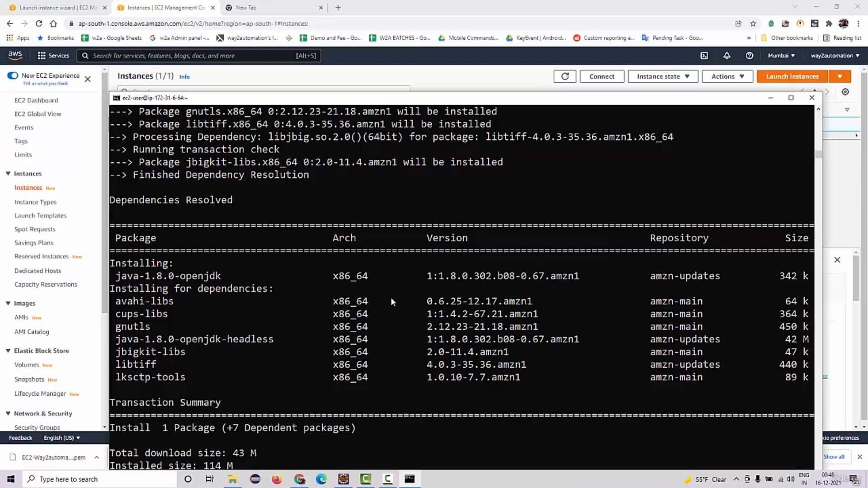Click Show all downloads
868x488 pixels.
click(834, 457)
